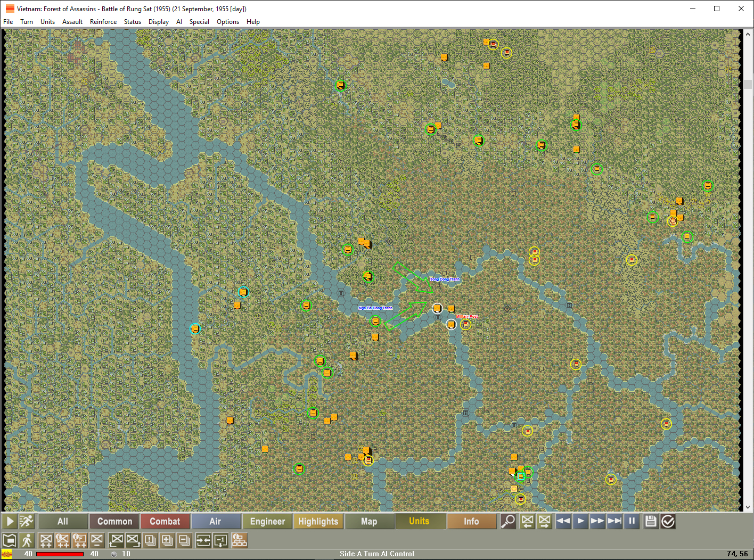Open the Special menu
The image size is (754, 560).
[199, 22]
